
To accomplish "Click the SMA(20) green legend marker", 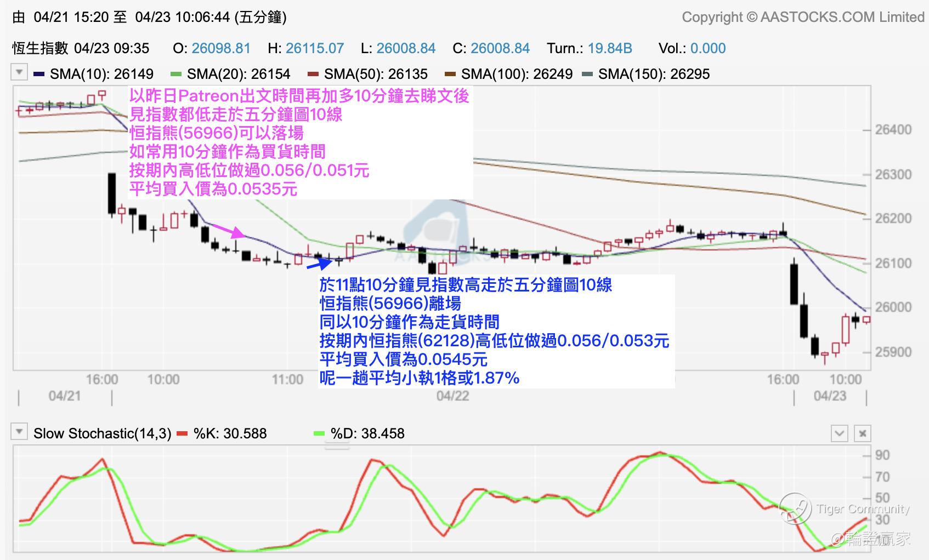I will coord(176,74).
